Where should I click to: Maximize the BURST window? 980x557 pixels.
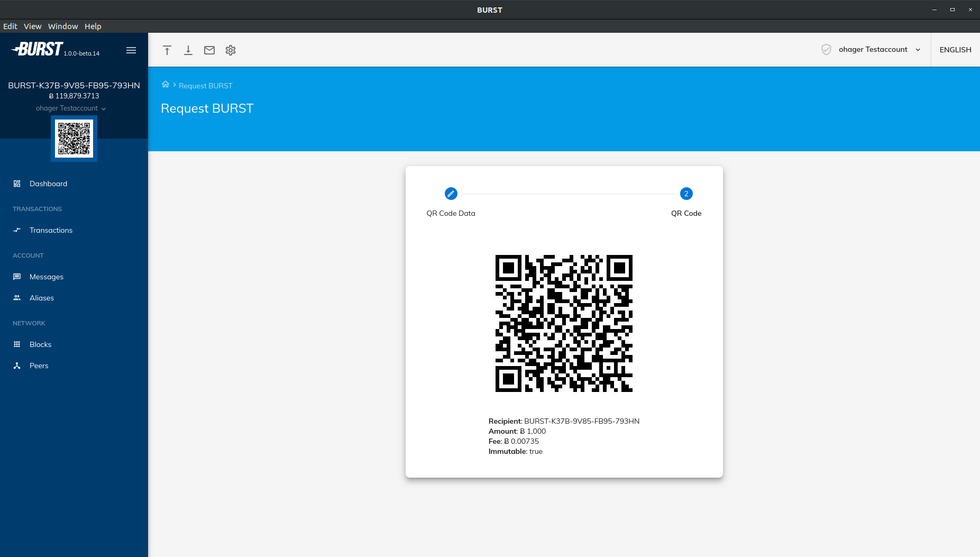point(952,10)
